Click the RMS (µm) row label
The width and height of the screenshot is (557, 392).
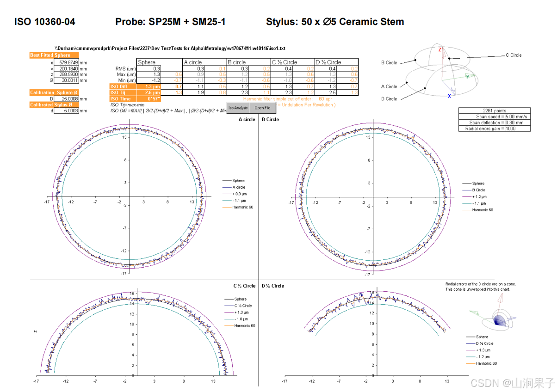click(x=125, y=68)
